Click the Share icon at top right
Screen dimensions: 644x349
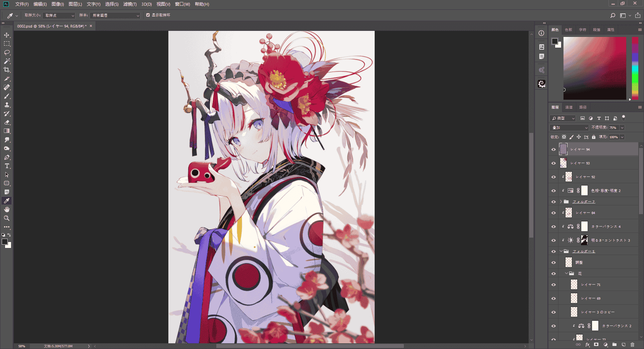click(x=638, y=15)
